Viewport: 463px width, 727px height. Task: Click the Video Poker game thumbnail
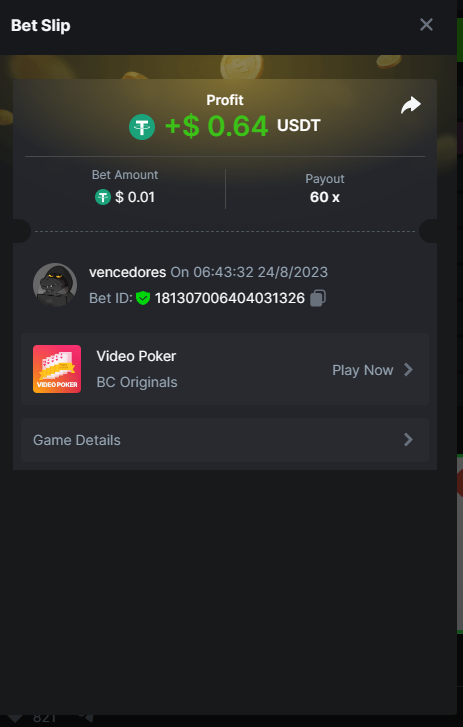coord(57,369)
